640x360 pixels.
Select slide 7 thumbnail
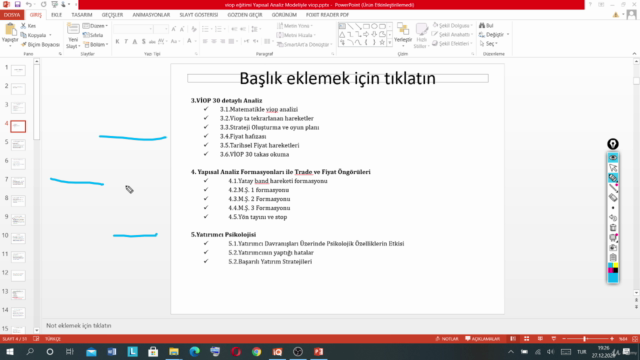[x=18, y=182]
